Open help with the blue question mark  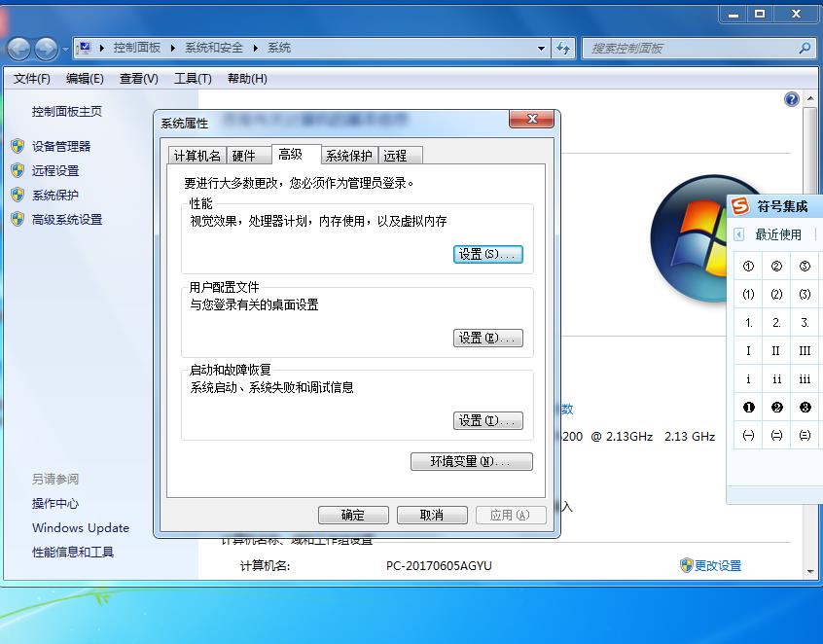[792, 98]
